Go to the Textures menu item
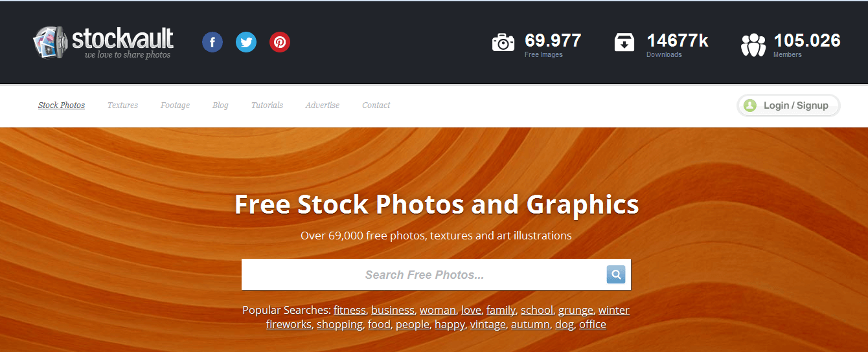 pos(123,105)
